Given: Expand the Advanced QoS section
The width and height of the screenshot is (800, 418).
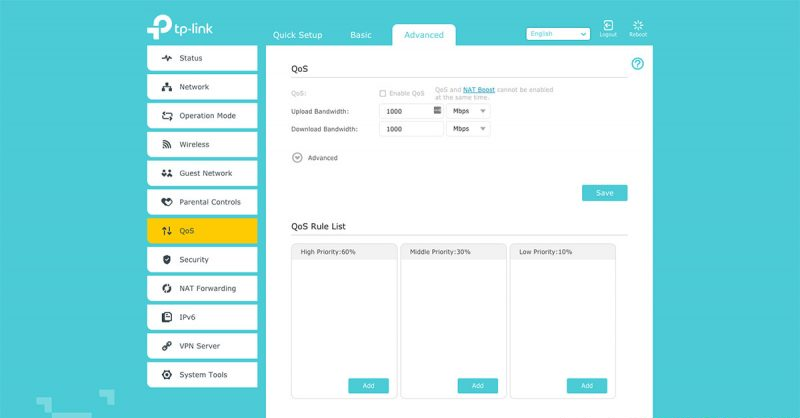Looking at the screenshot, I should tap(297, 158).
